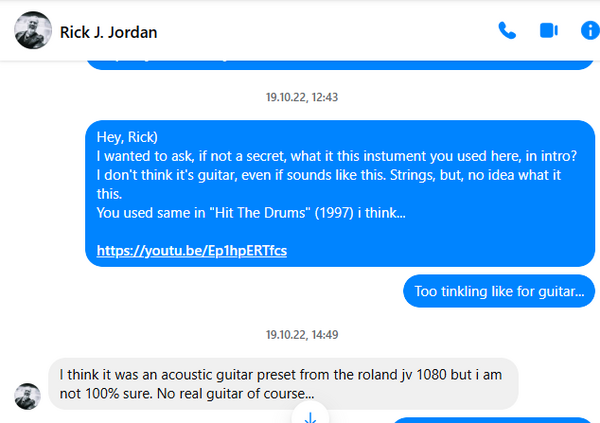Click the 19.10.22, 12:43 timestamp
Screen dimensions: 600x423
point(302,97)
